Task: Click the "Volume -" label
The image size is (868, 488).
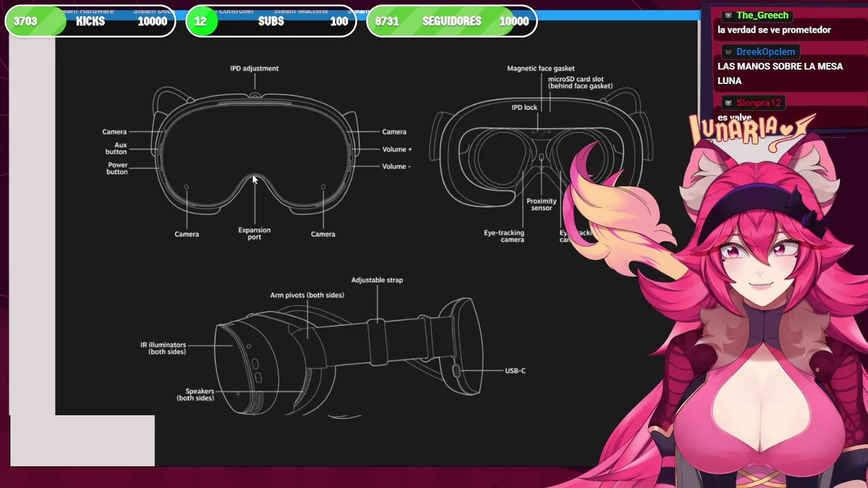Action: [x=396, y=166]
